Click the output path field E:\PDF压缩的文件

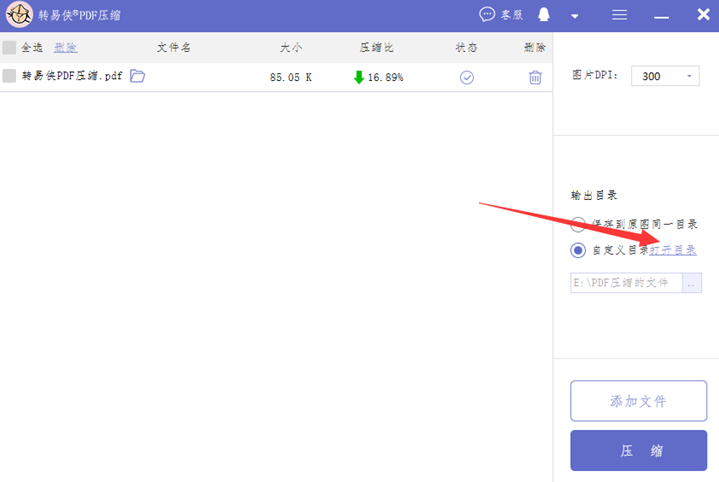626,283
